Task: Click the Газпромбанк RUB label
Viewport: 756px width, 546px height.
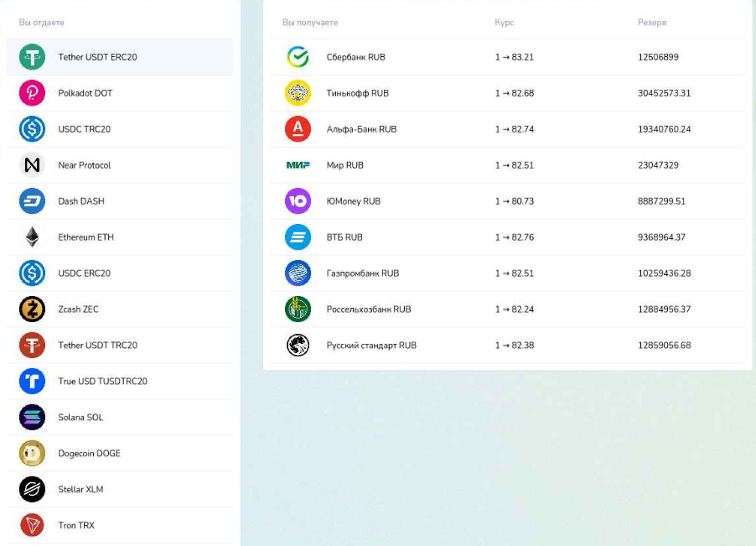Action: tap(363, 273)
